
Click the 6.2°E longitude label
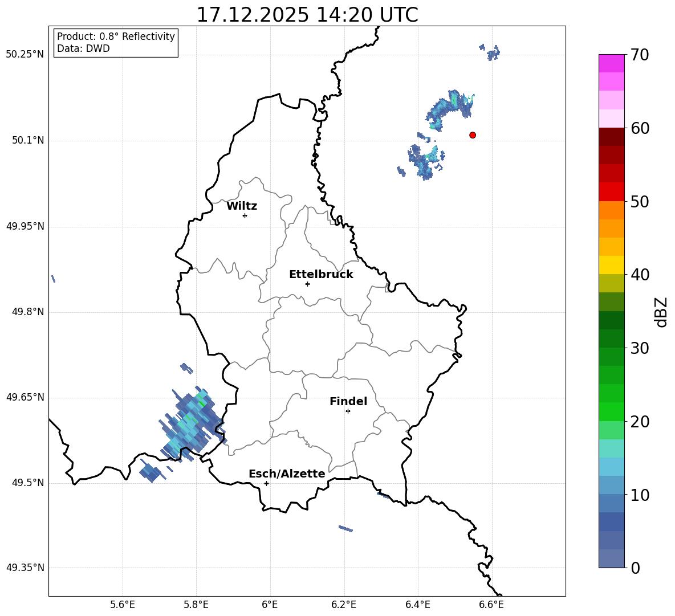click(344, 605)
